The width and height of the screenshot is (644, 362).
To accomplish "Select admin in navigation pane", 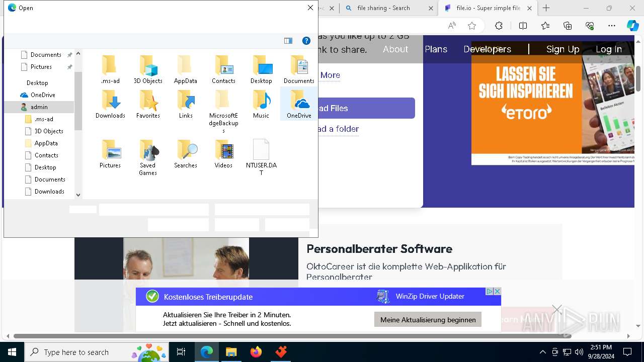I will (39, 107).
